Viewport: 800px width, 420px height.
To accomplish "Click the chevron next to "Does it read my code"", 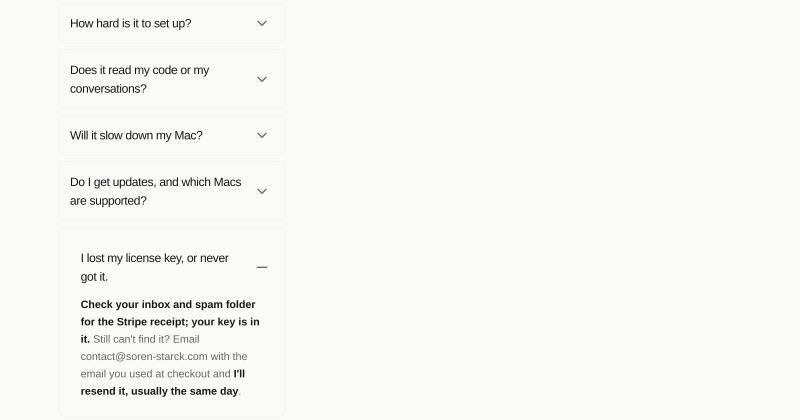I will (262, 79).
